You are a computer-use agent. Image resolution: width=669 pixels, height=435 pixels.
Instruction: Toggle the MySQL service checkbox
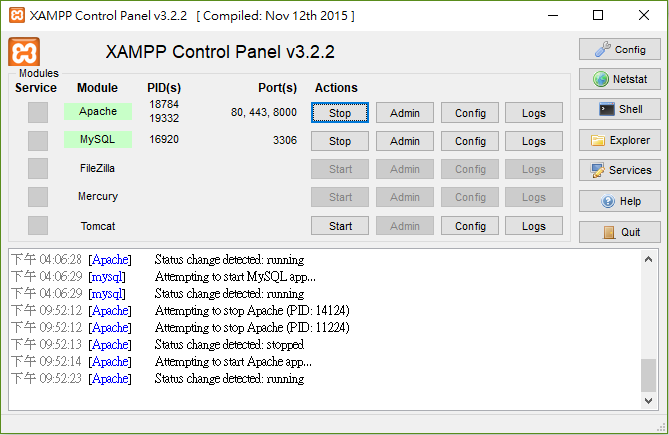coord(38,141)
